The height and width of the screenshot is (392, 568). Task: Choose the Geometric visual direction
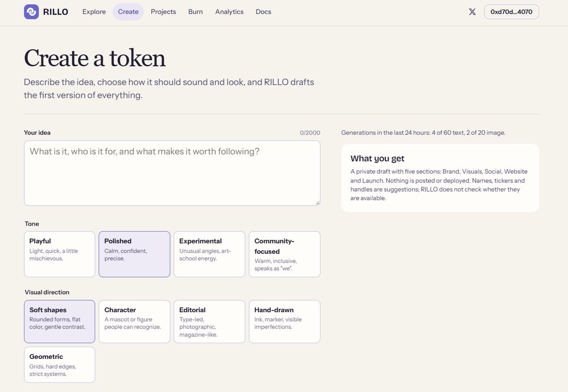tap(60, 365)
